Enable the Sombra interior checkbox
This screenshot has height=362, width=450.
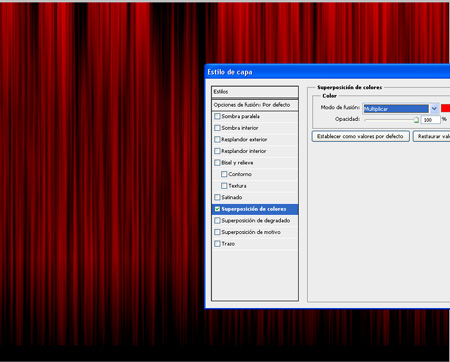point(217,128)
